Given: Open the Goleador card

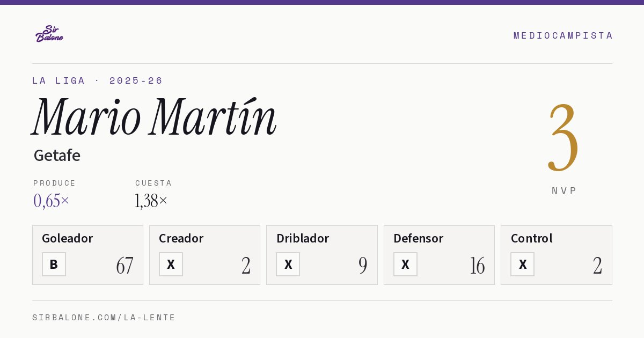Looking at the screenshot, I should [87, 255].
